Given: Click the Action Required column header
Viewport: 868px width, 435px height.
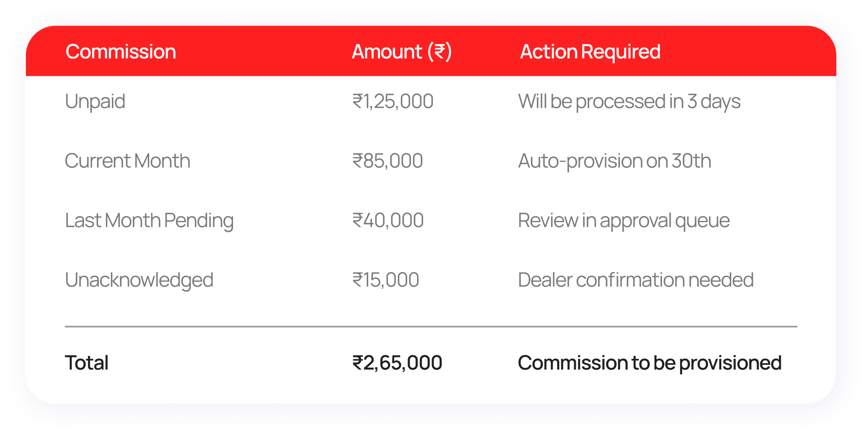Looking at the screenshot, I should pyautogui.click(x=590, y=52).
